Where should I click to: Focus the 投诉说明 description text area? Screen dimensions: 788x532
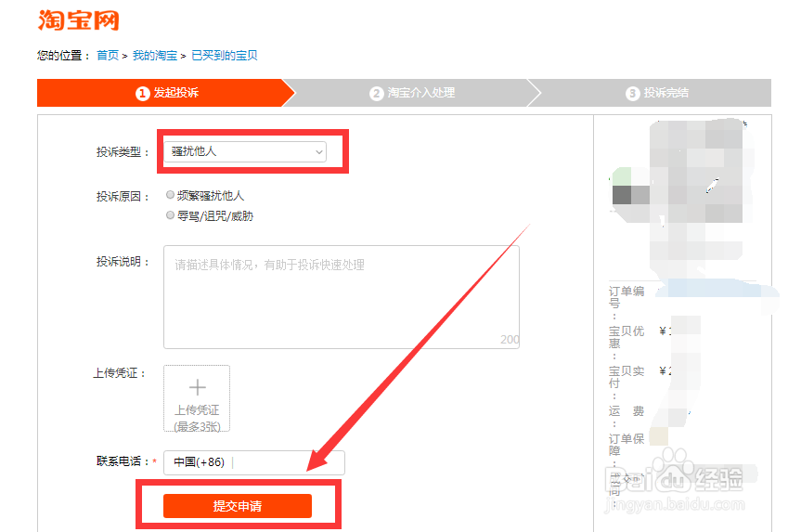click(x=342, y=297)
